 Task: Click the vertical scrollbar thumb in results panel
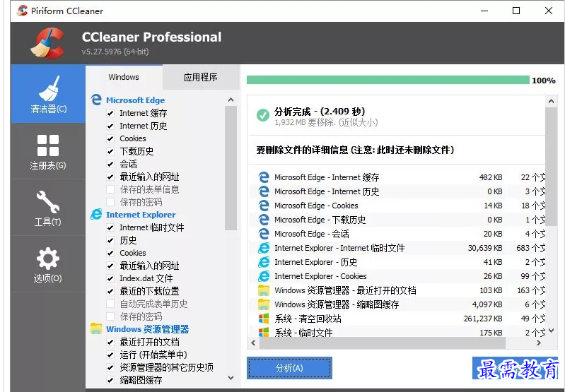point(551,167)
